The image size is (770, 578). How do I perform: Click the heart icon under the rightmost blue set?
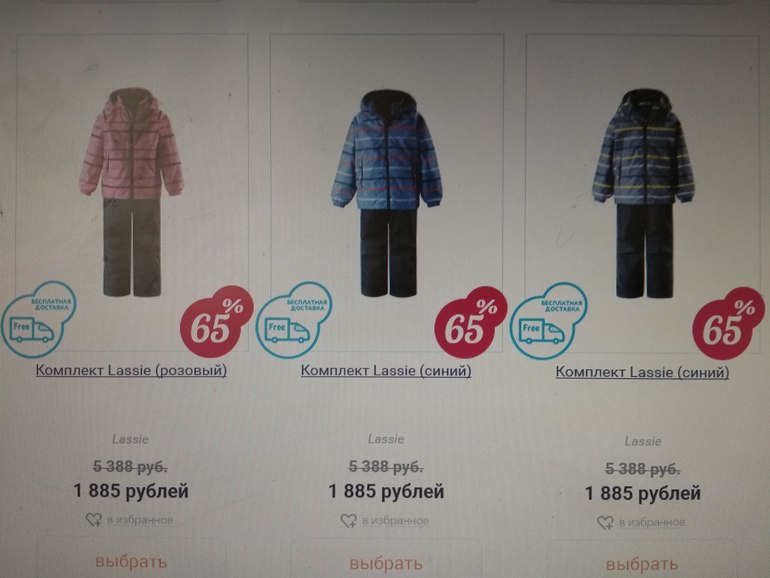click(605, 523)
